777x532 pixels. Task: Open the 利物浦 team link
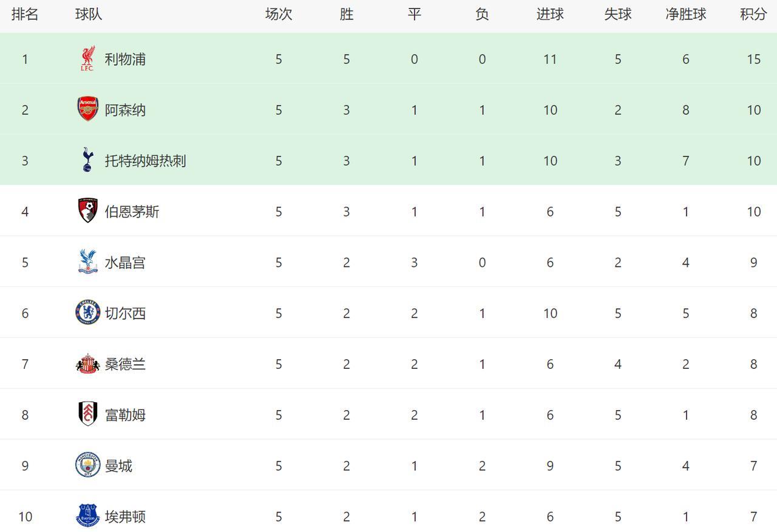(125, 59)
